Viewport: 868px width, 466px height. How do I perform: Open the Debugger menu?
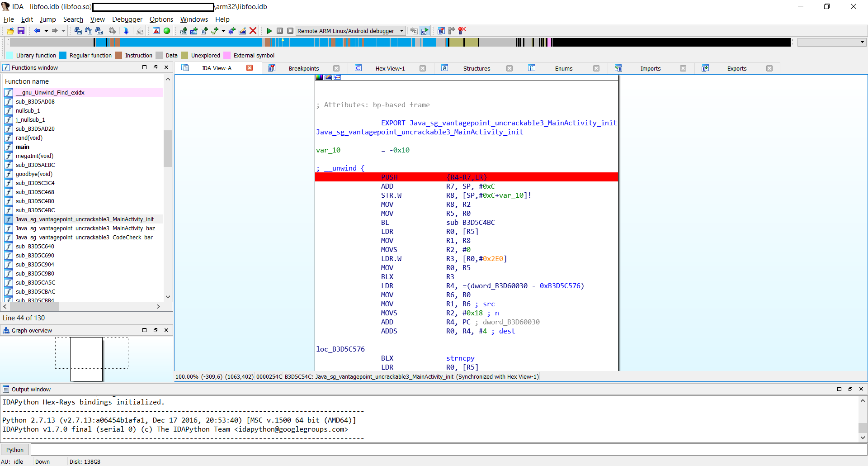pos(127,19)
